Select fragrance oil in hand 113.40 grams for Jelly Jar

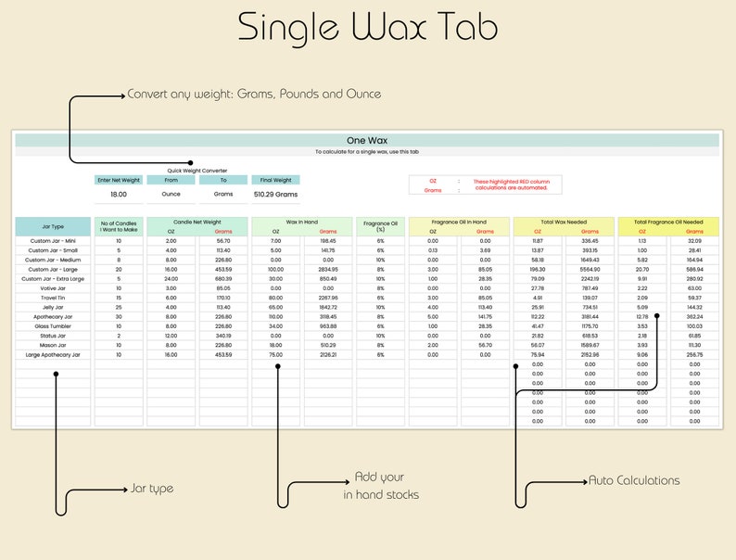click(486, 308)
